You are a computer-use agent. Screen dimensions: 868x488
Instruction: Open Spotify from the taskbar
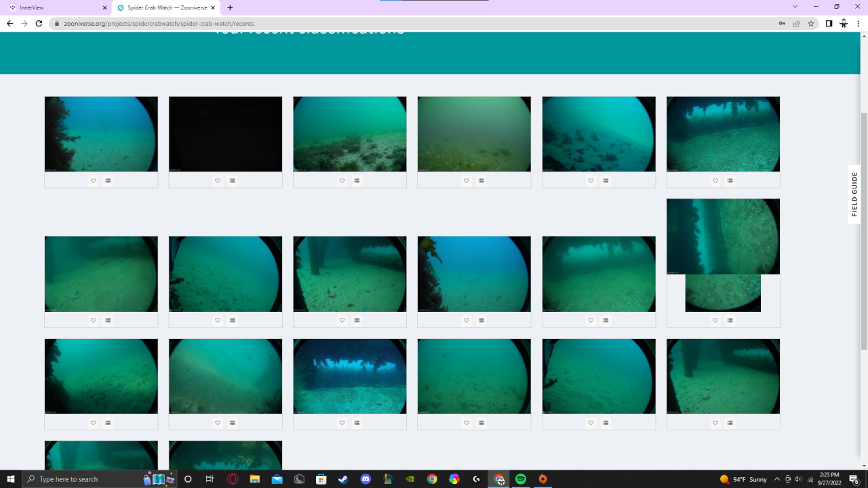[521, 479]
